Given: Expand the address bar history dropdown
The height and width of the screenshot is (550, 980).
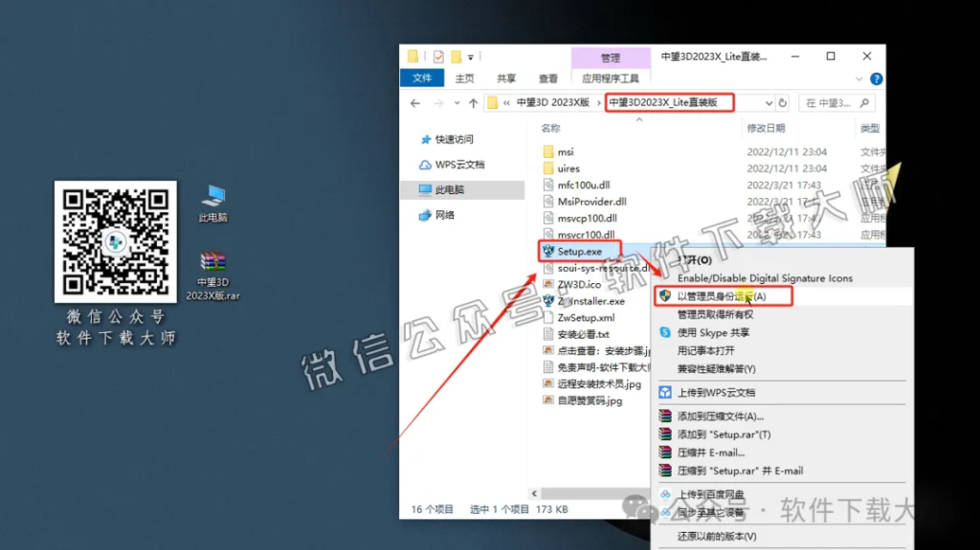Looking at the screenshot, I should pos(768,103).
